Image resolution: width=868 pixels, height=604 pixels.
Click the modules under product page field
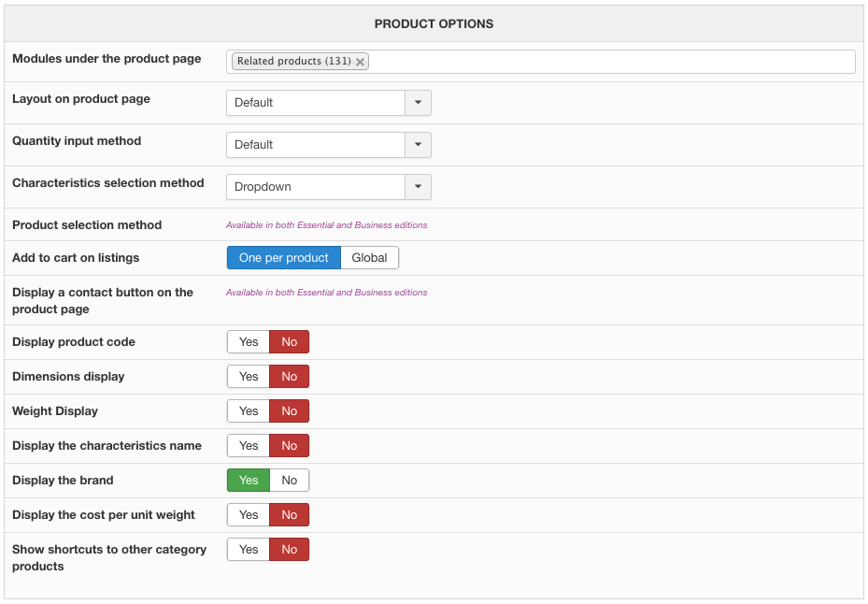click(x=607, y=62)
